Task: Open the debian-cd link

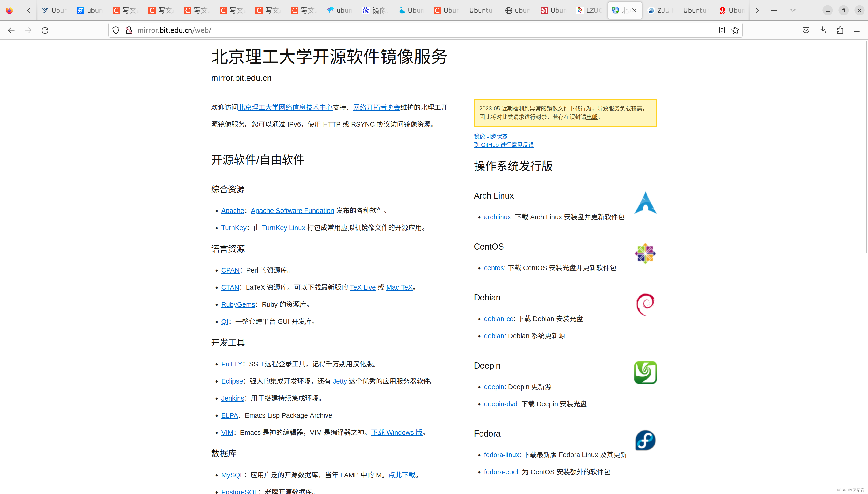Action: tap(499, 319)
